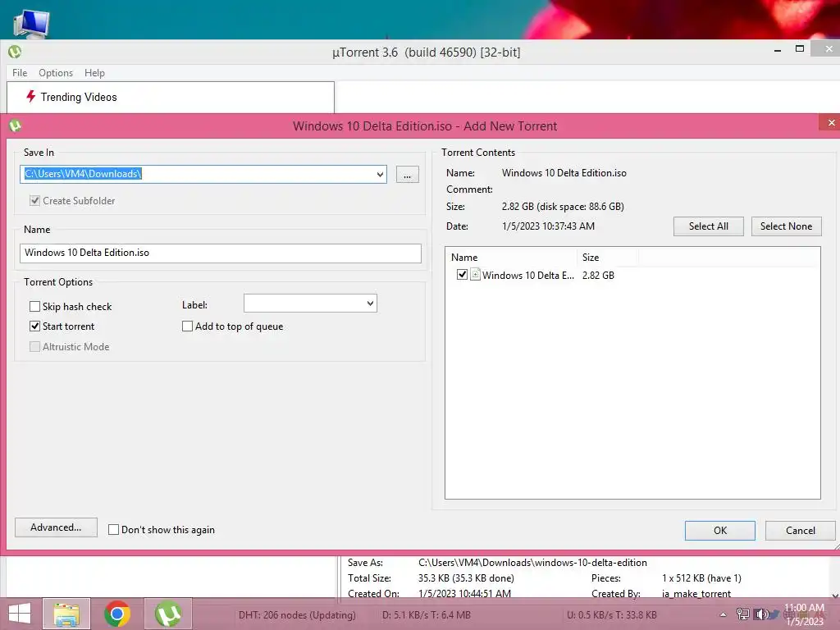Expand the Save In path dropdown
840x630 pixels.
pos(380,174)
